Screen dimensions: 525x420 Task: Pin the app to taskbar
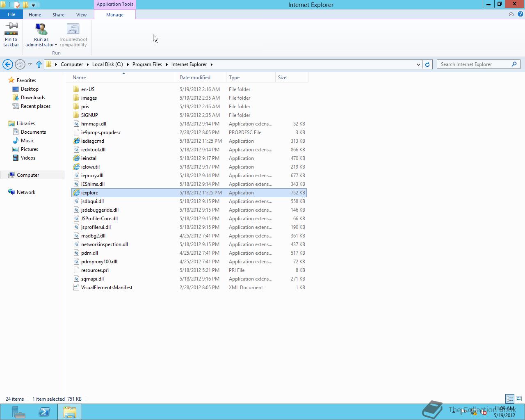(11, 35)
